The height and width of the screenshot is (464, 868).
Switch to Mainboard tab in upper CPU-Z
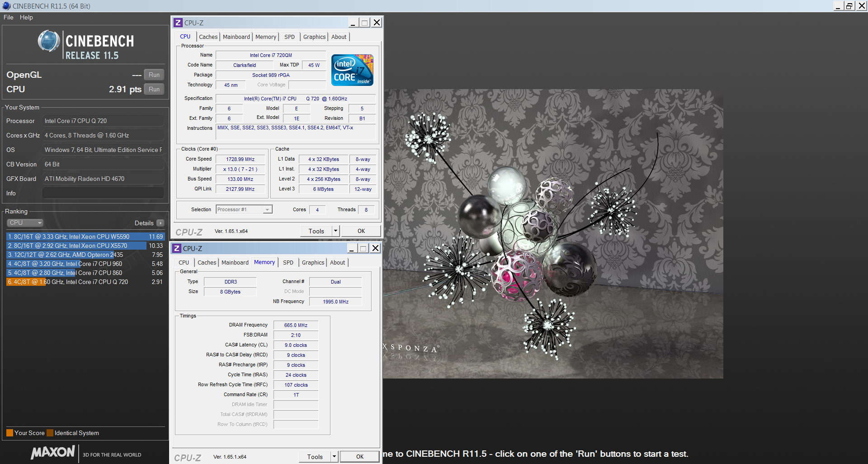pyautogui.click(x=236, y=37)
